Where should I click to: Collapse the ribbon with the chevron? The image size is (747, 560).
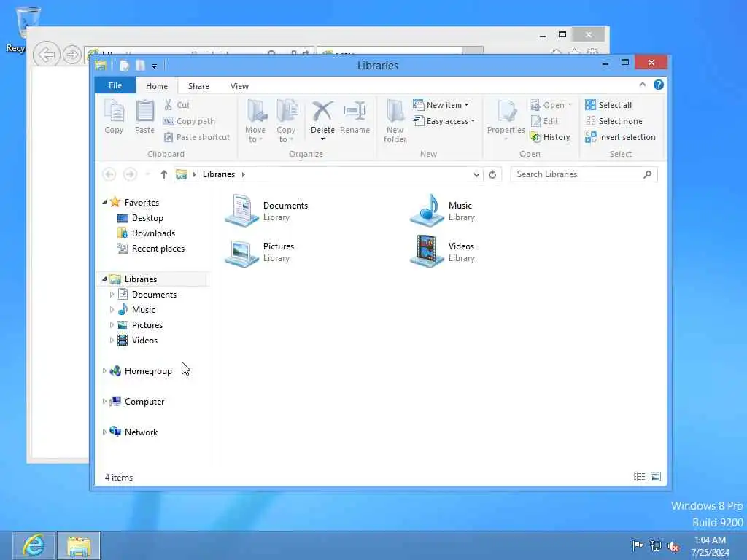[643, 85]
